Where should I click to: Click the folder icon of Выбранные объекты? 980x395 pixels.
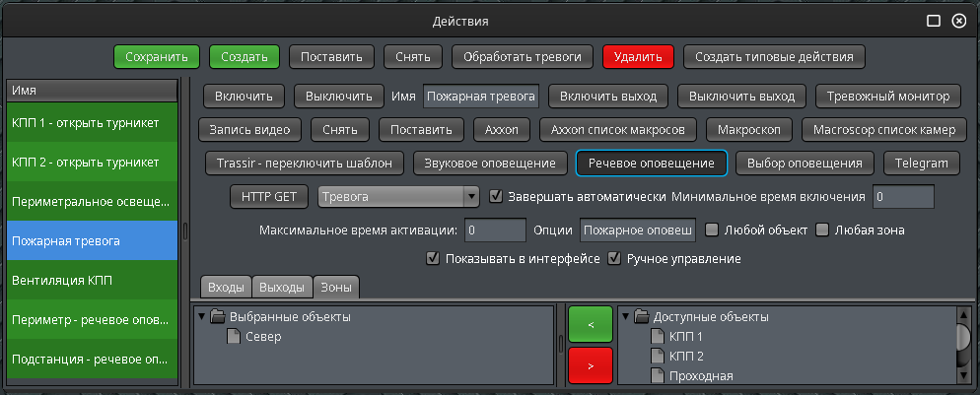coord(218,317)
